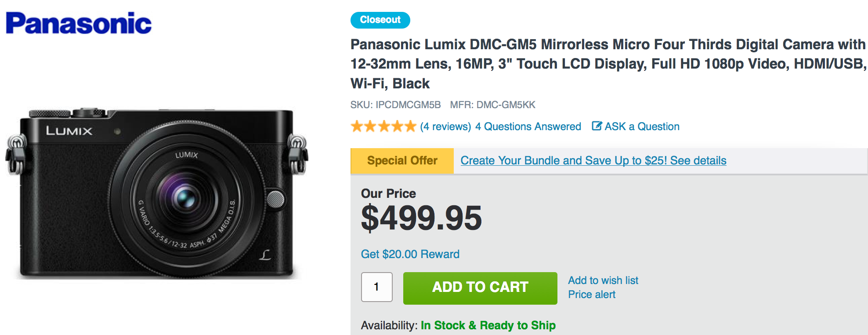Click the Panasonic Lumix DMC-GM5 product title
Viewport: 868px width, 335px height.
click(608, 64)
